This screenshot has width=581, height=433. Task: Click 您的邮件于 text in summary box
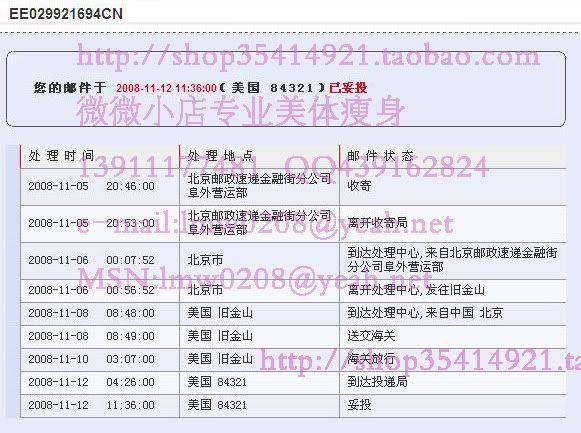(70, 88)
